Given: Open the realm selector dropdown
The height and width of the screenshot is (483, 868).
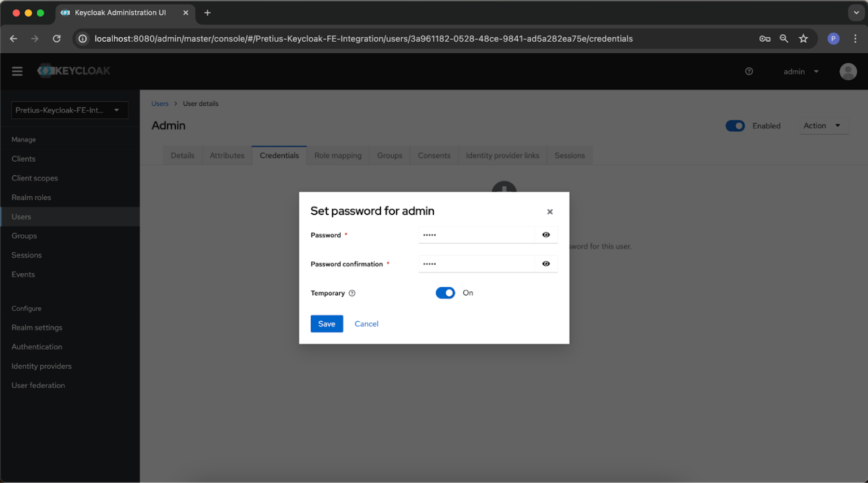Looking at the screenshot, I should click(x=69, y=110).
